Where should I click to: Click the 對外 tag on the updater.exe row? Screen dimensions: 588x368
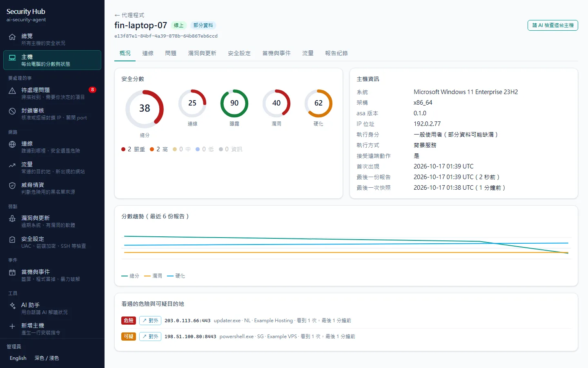[150, 321]
